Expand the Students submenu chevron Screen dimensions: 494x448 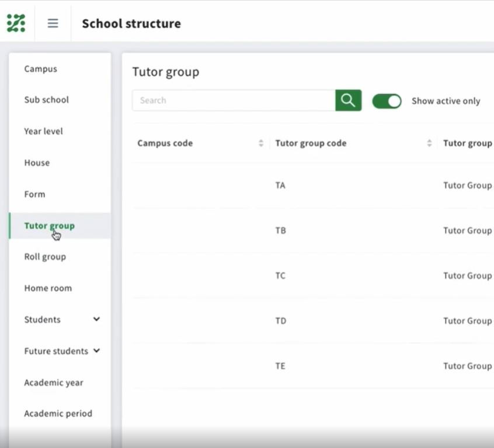tap(96, 319)
